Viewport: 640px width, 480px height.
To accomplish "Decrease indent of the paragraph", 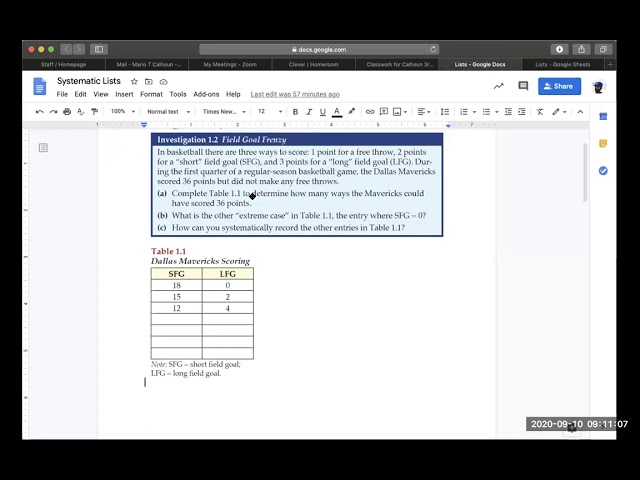I will point(508,112).
